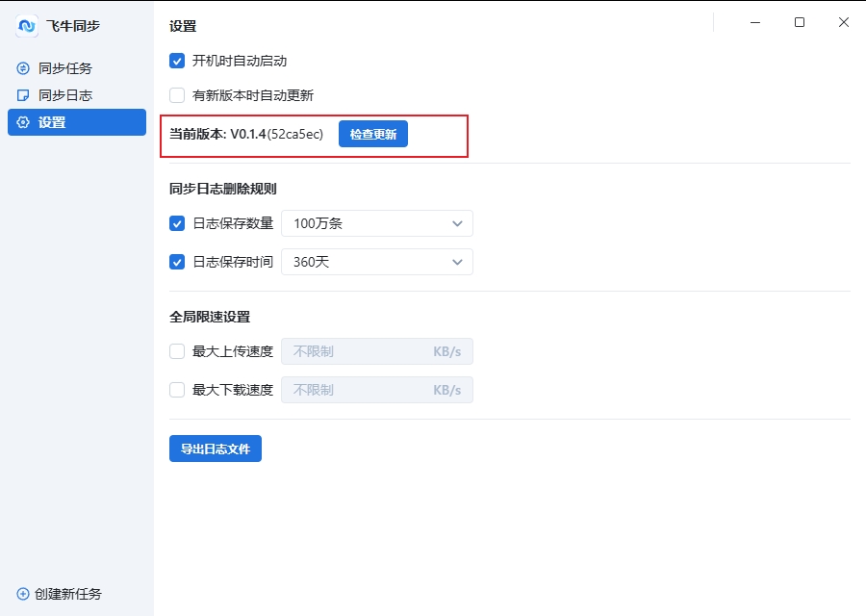The width and height of the screenshot is (866, 616).
Task: Enable the 最大上传速度 limit checkbox
Action: coord(177,351)
